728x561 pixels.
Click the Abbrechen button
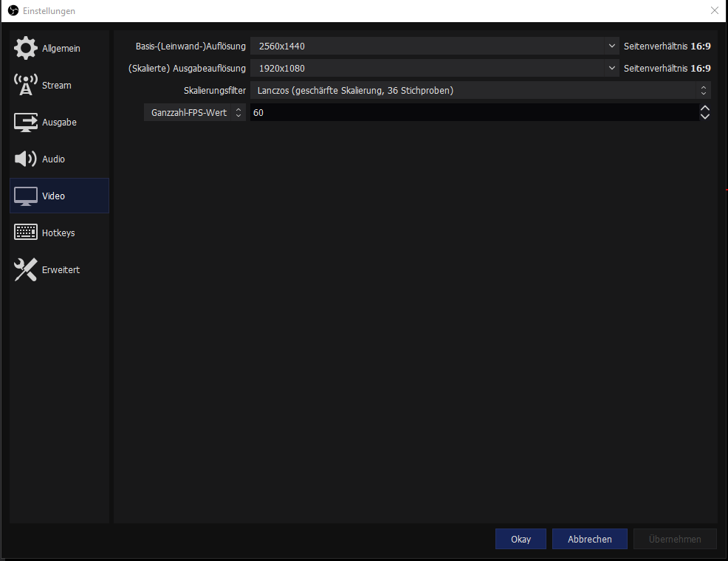[589, 539]
